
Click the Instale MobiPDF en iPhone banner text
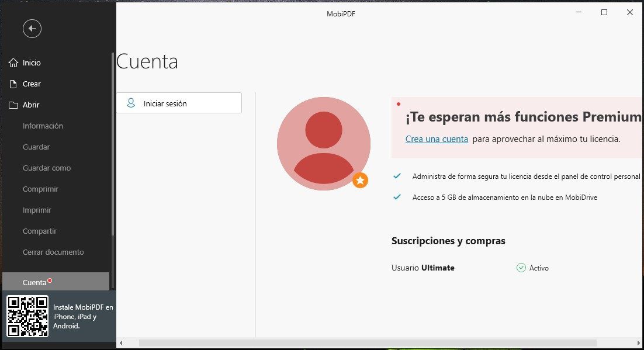click(83, 316)
